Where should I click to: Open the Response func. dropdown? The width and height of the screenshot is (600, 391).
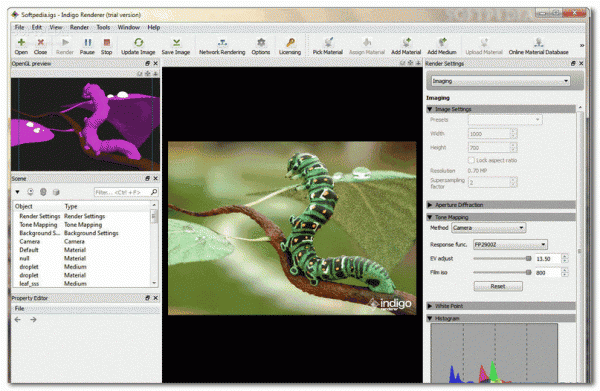tap(510, 244)
